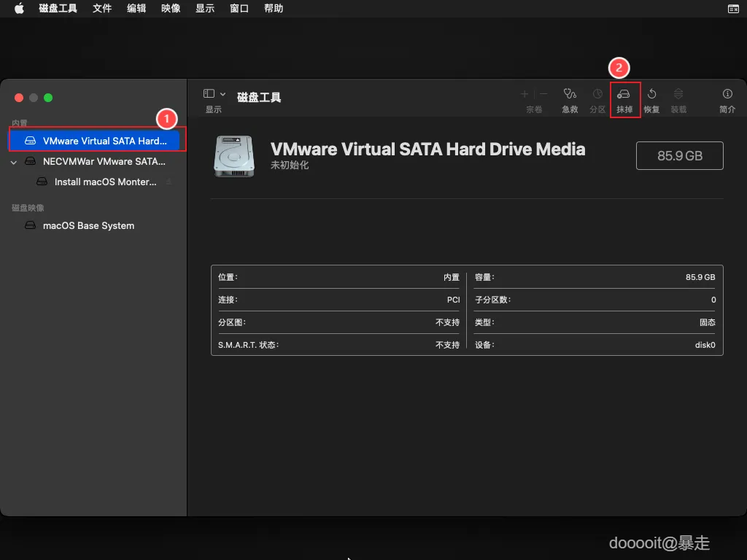This screenshot has width=747, height=560.
Task: Click the sidebar view (显示) icon
Action: pos(209,93)
